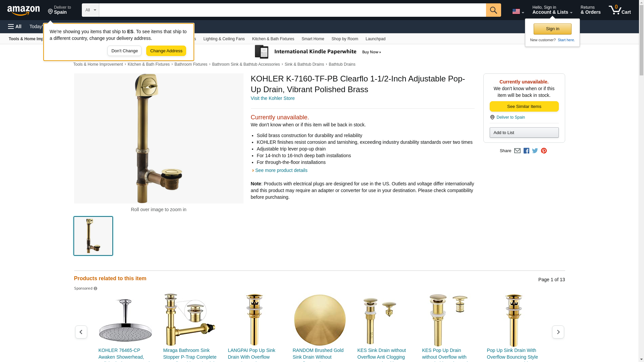Viewport: 644px width, 362px height.
Task: Expand the language flag selector
Action: coord(518,11)
